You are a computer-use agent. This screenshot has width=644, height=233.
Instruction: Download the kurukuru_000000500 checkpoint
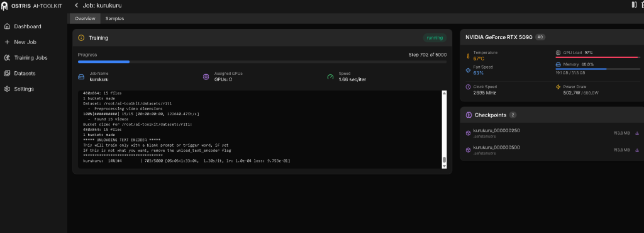tap(637, 150)
